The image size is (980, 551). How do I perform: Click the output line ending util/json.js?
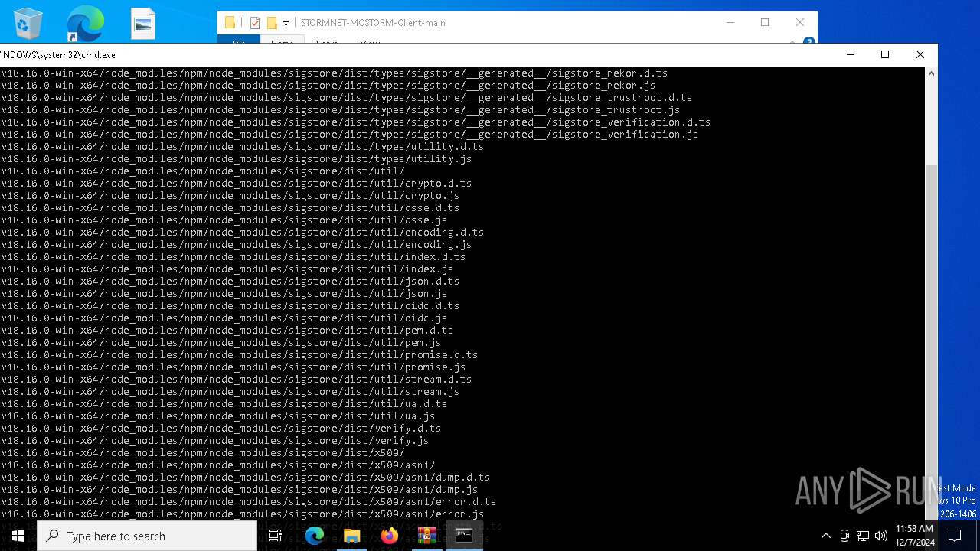pos(224,294)
